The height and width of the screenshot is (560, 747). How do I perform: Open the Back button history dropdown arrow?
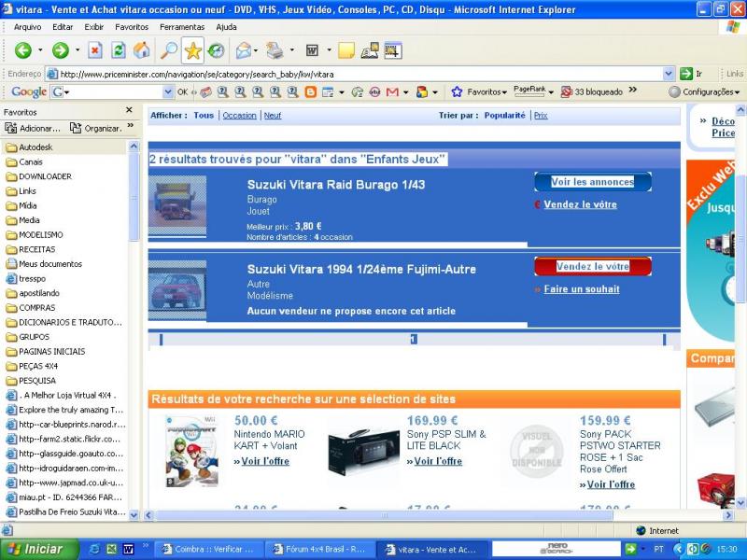point(40,50)
